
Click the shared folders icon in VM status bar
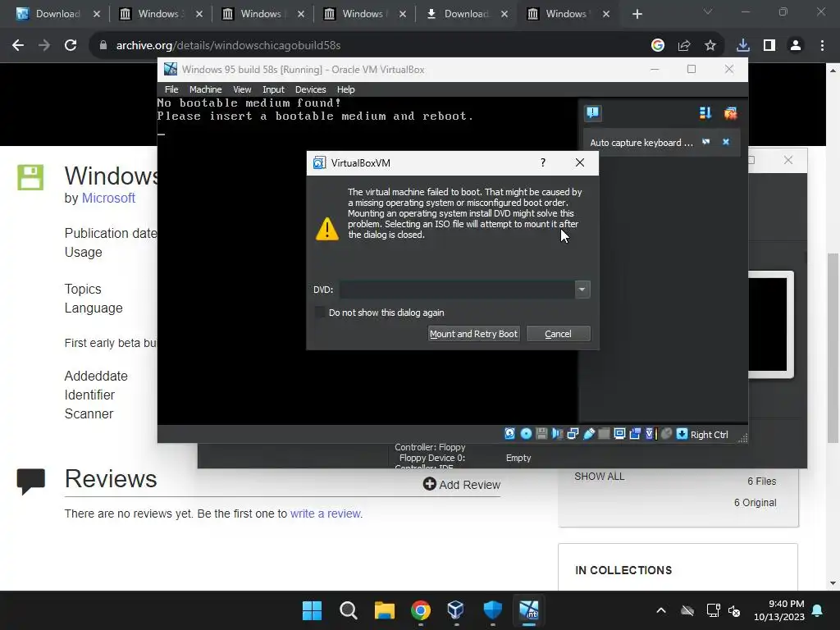tap(604, 434)
